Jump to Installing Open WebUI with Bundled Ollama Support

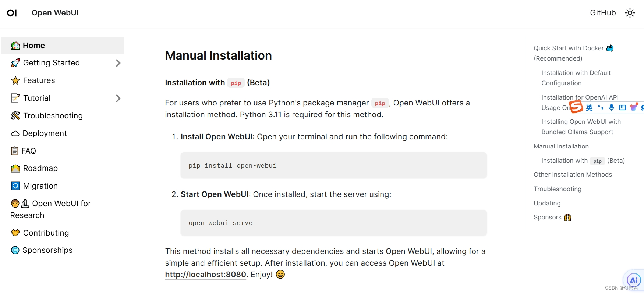coord(581,127)
